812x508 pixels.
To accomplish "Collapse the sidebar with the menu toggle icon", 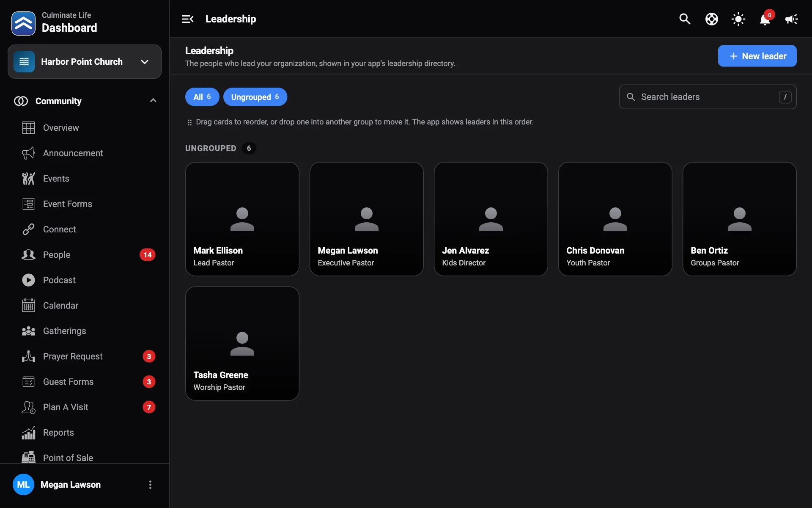I will click(x=187, y=19).
